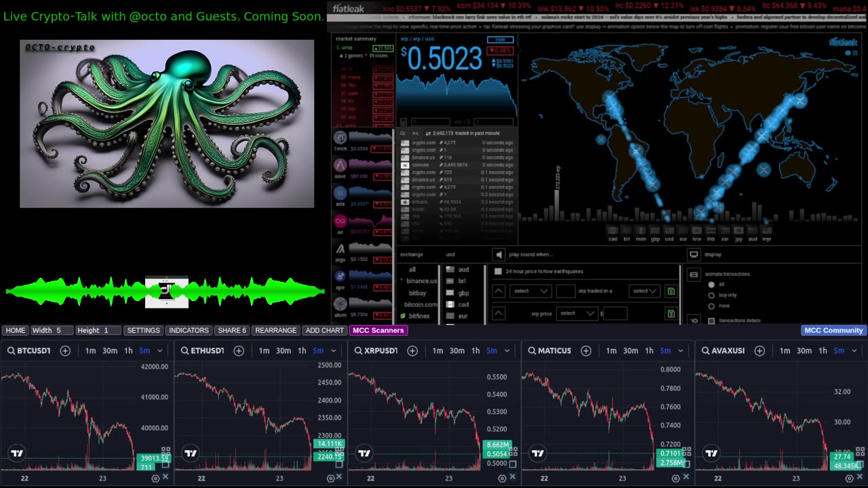Click the calculator icon below xrp price chart
Viewport: 868px width, 488px height.
403,122
